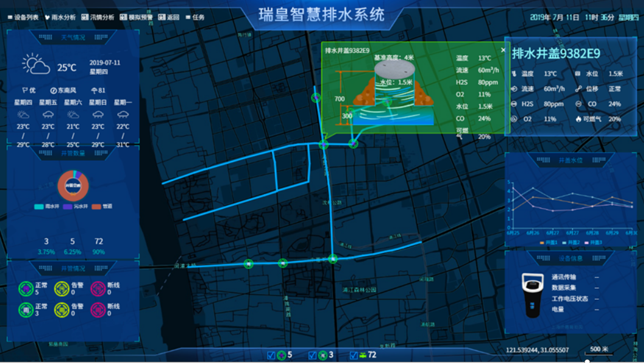The image size is (644, 363).
Task: Open the 雨水分析 menu item
Action: pyautogui.click(x=60, y=17)
